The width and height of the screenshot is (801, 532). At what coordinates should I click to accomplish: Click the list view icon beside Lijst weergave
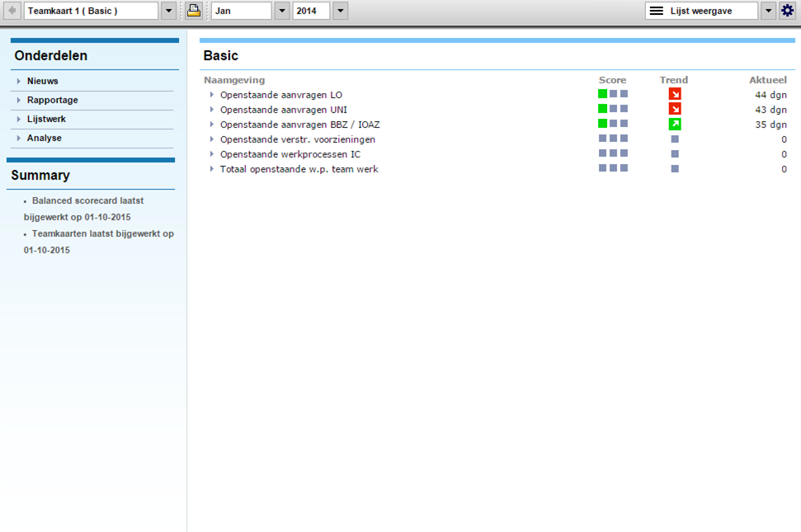coord(657,11)
